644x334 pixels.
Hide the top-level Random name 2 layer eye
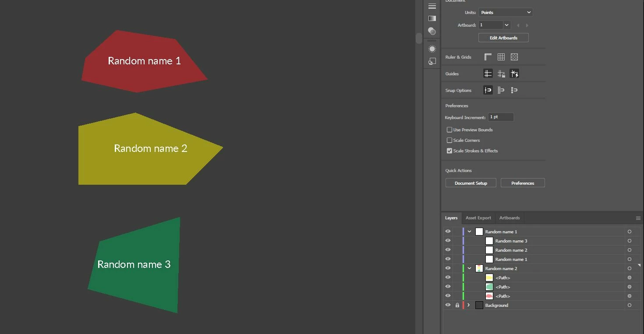[x=448, y=268]
